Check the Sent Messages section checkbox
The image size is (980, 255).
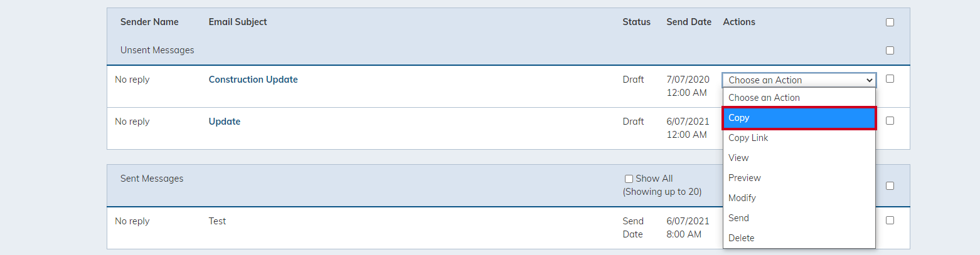point(890,186)
